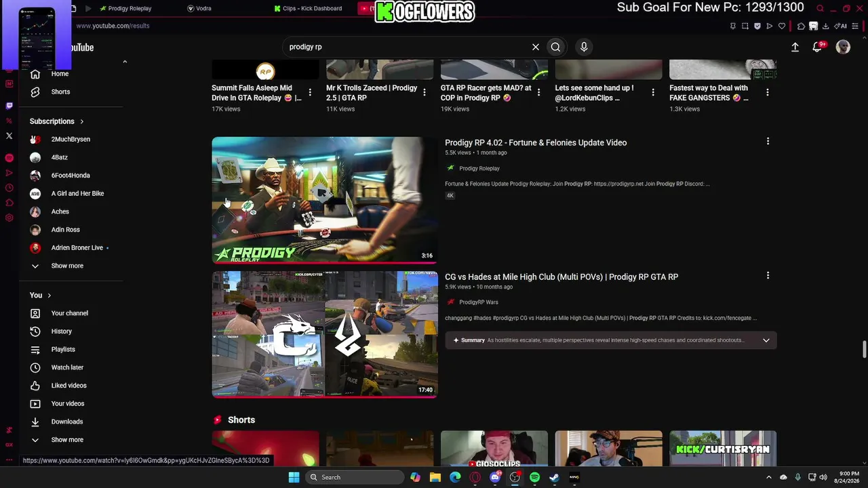Viewport: 868px width, 488px height.
Task: Open Discord from the taskbar
Action: coord(495,477)
